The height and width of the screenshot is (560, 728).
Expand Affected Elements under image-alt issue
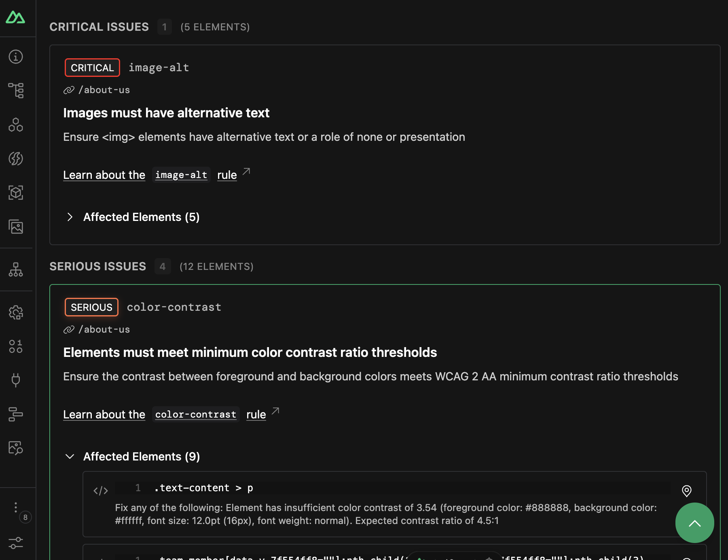133,217
